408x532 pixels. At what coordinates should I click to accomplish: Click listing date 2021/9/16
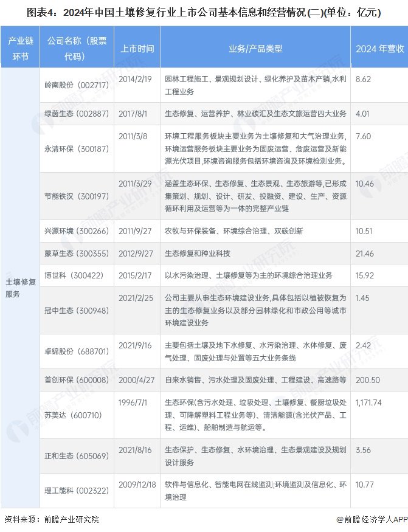tap(135, 345)
